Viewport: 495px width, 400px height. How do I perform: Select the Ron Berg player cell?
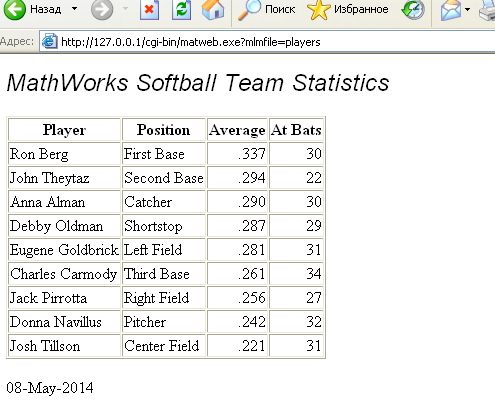click(64, 154)
